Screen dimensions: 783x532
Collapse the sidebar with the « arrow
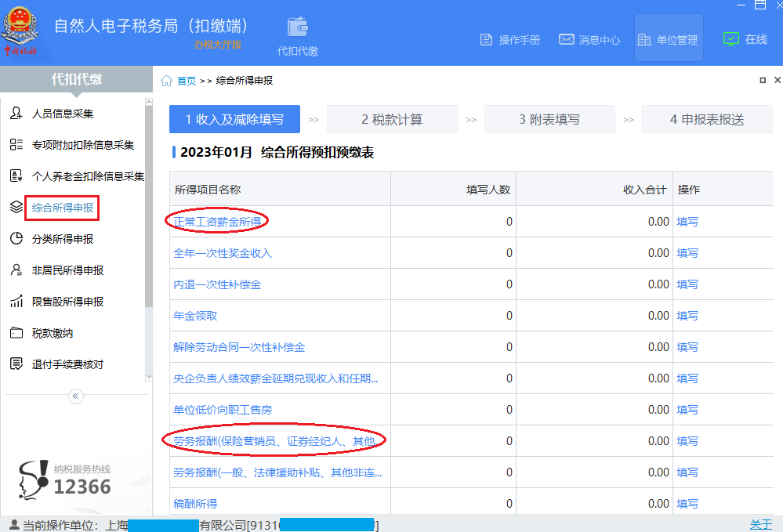(x=75, y=396)
